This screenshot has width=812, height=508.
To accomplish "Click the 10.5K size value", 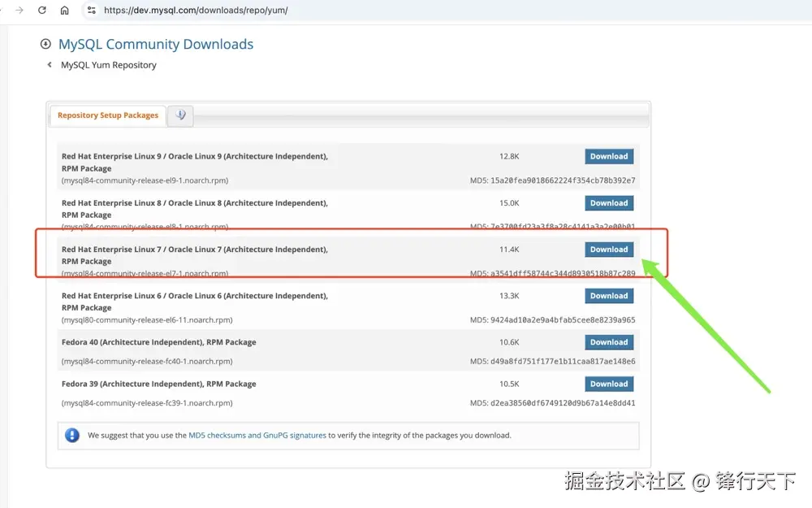I will 509,384.
